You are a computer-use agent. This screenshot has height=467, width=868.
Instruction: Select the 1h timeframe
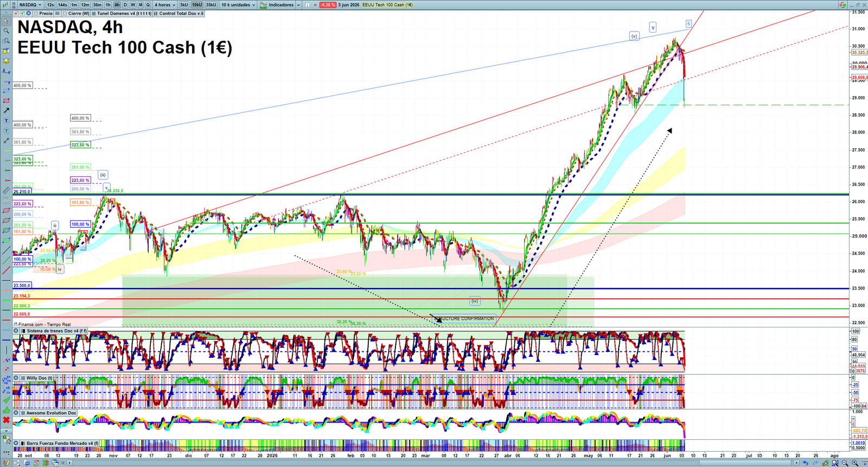(108, 5)
